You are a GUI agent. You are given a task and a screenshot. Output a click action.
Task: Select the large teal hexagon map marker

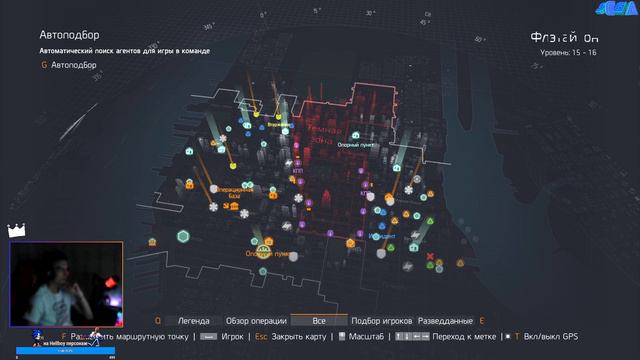click(183, 236)
